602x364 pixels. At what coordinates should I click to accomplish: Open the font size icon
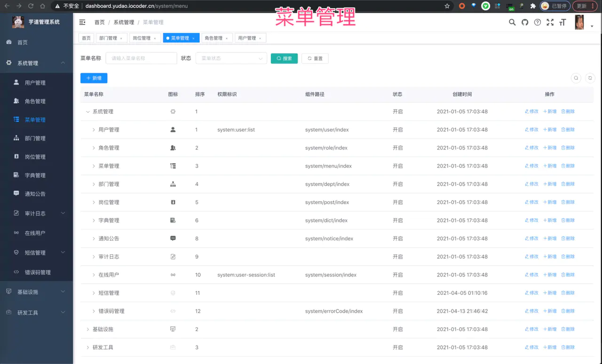pyautogui.click(x=562, y=22)
